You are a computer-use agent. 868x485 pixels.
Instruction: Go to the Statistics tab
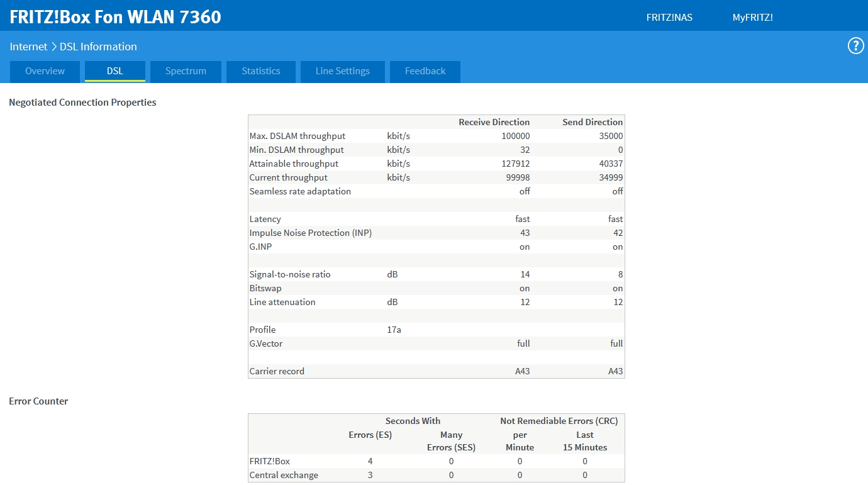(x=261, y=71)
